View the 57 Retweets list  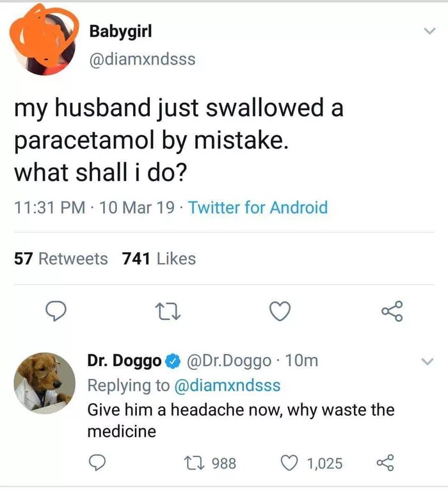click(61, 259)
